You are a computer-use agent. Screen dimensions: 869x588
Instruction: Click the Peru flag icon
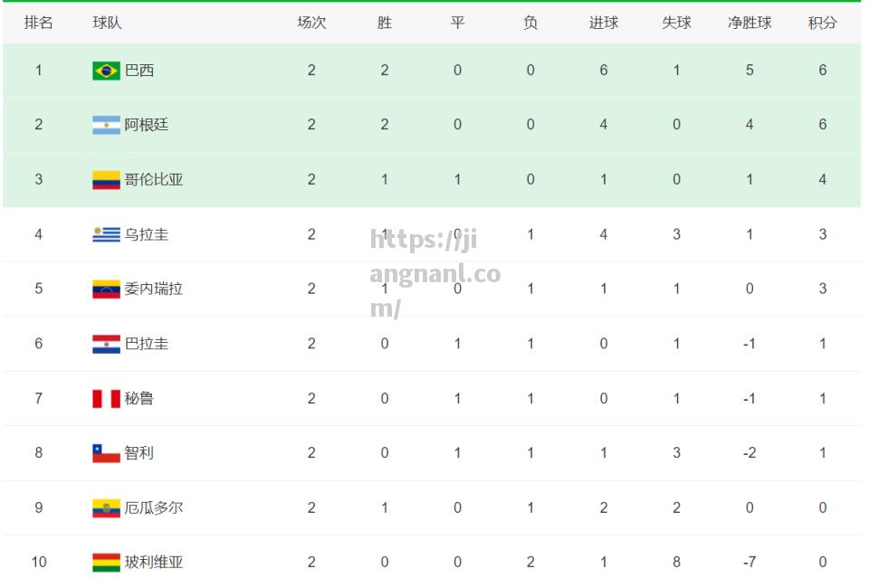tap(106, 399)
